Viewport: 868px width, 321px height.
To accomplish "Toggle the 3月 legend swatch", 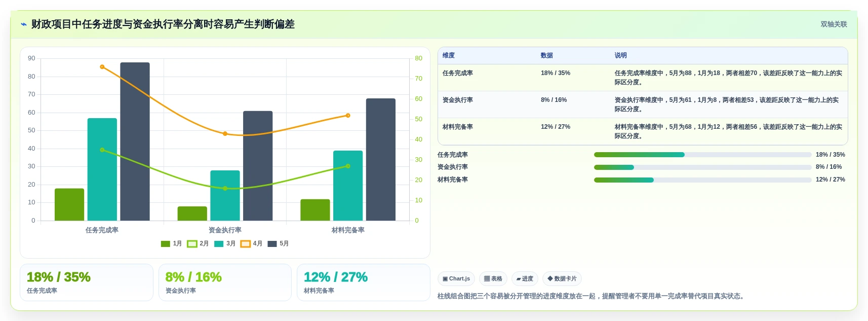I will coord(219,244).
